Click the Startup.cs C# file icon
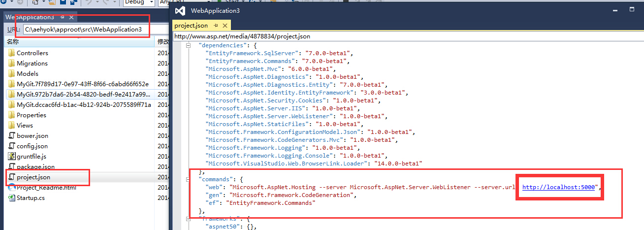644x230 pixels. [12, 197]
